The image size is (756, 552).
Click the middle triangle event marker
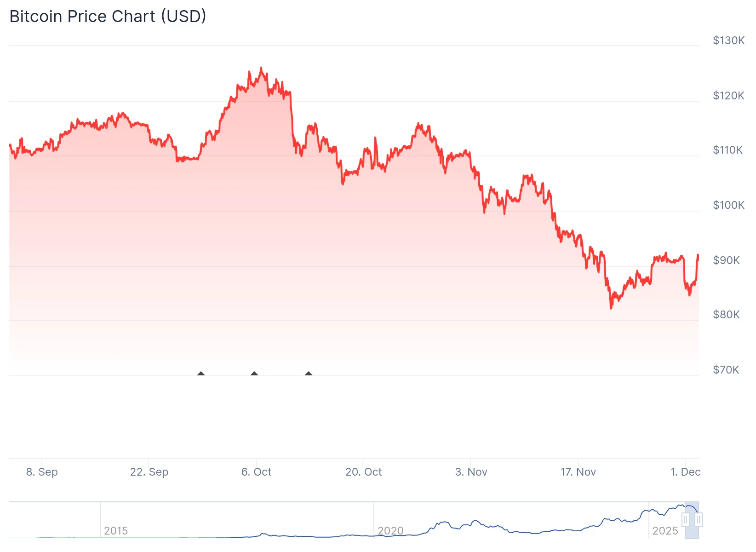[254, 374]
